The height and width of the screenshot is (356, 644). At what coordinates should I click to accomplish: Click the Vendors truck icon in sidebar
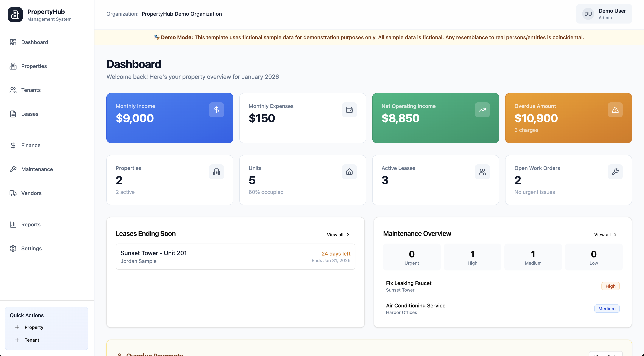click(x=13, y=193)
